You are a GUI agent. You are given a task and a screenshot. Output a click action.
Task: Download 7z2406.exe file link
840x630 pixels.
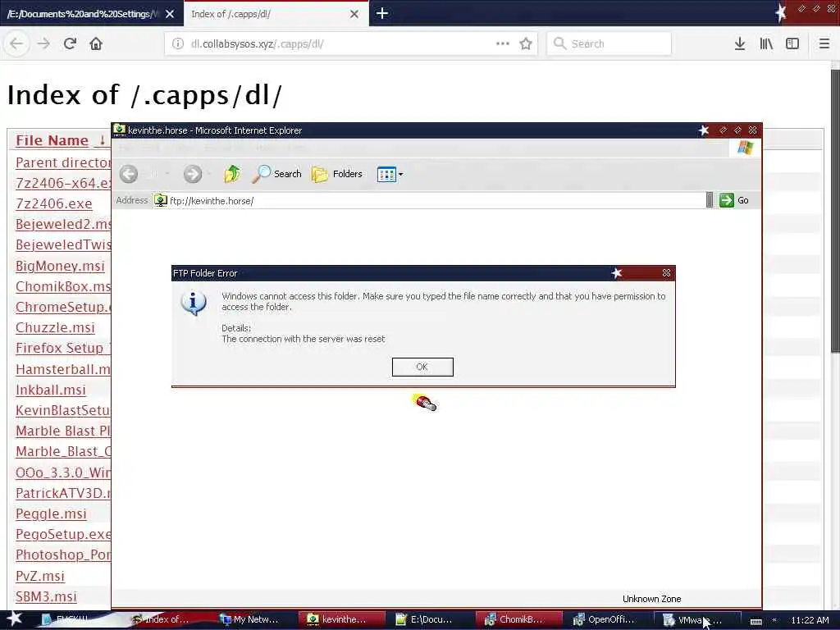[53, 203]
